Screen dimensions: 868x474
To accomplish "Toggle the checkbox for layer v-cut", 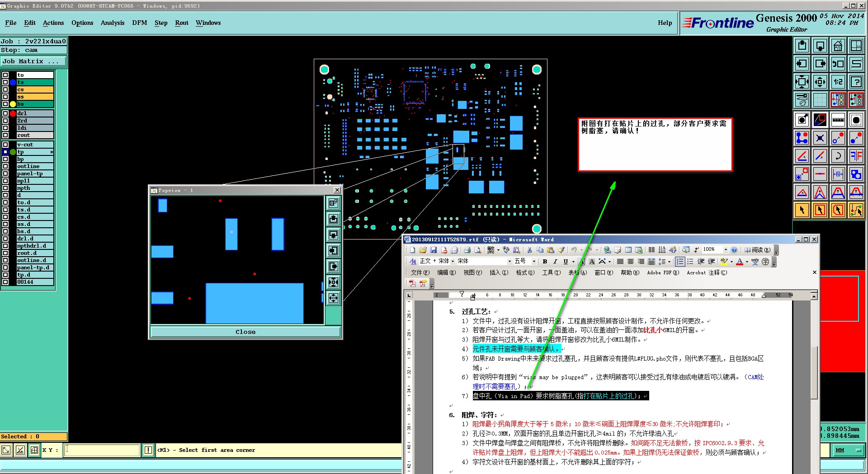I will point(5,145).
